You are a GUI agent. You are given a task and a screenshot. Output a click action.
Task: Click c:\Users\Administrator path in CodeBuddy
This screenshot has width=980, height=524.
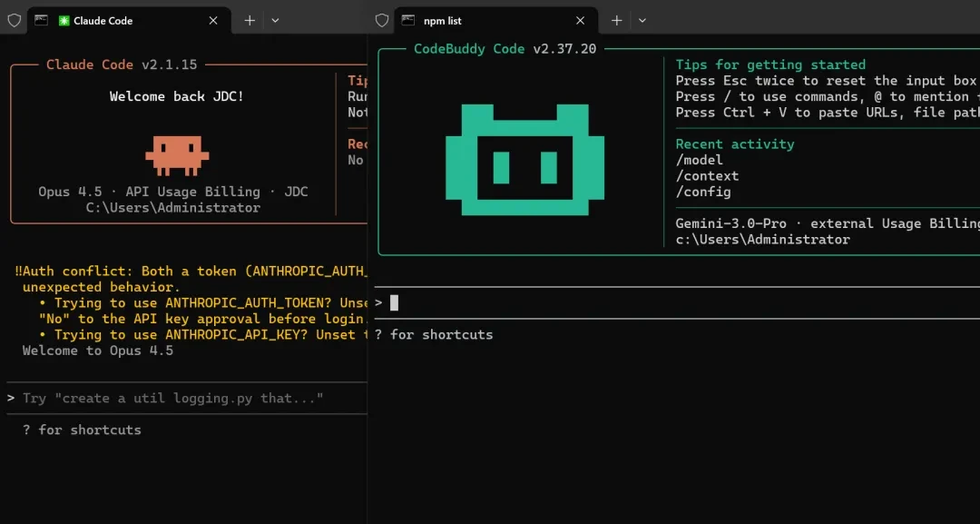pyautogui.click(x=763, y=240)
